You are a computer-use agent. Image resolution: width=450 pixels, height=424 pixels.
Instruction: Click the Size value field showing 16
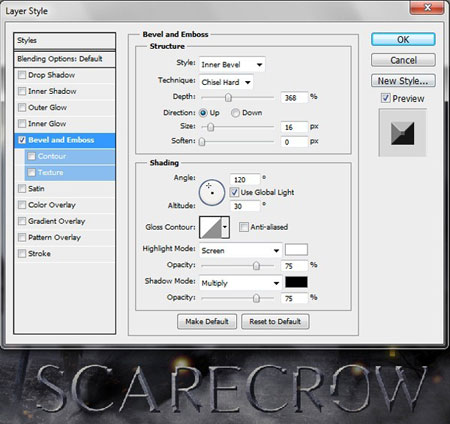[x=294, y=127]
